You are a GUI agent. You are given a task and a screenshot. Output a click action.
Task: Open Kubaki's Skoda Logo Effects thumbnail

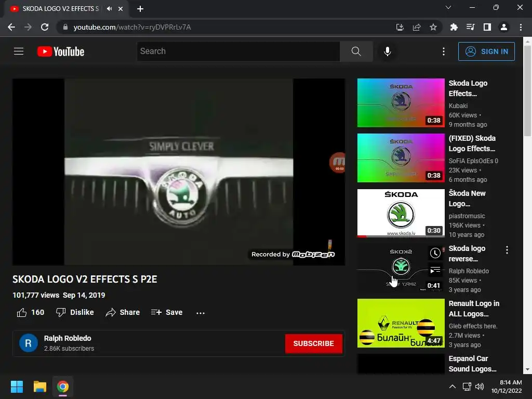(401, 103)
